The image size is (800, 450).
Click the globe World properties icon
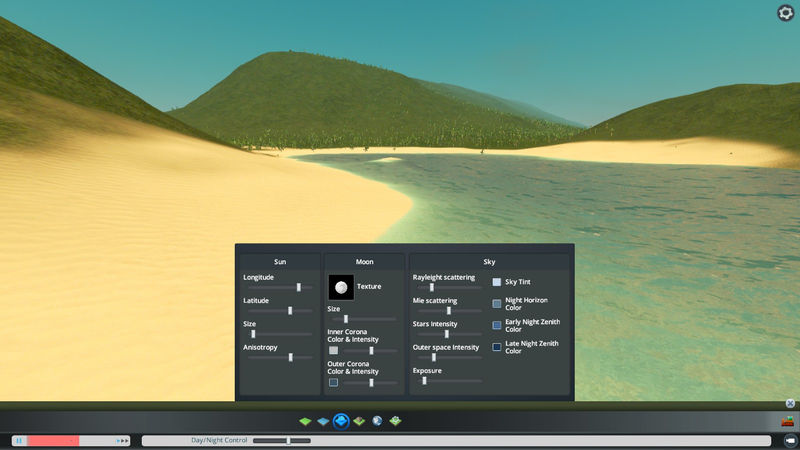coord(377,422)
